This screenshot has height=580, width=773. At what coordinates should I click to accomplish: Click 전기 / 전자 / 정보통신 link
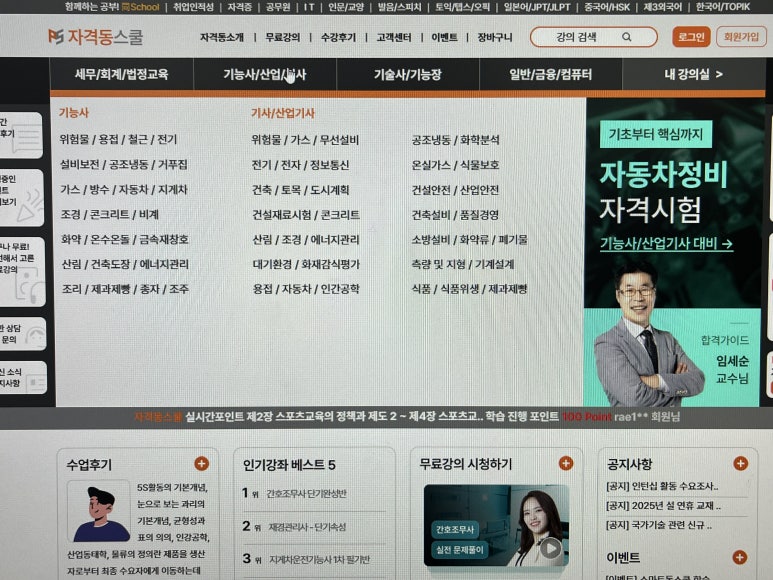click(300, 165)
